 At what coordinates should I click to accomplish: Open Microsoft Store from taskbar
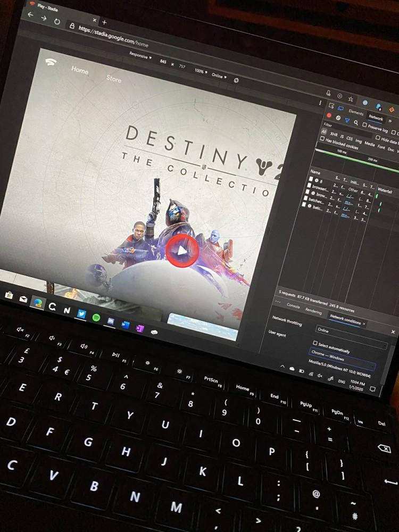pos(9,295)
